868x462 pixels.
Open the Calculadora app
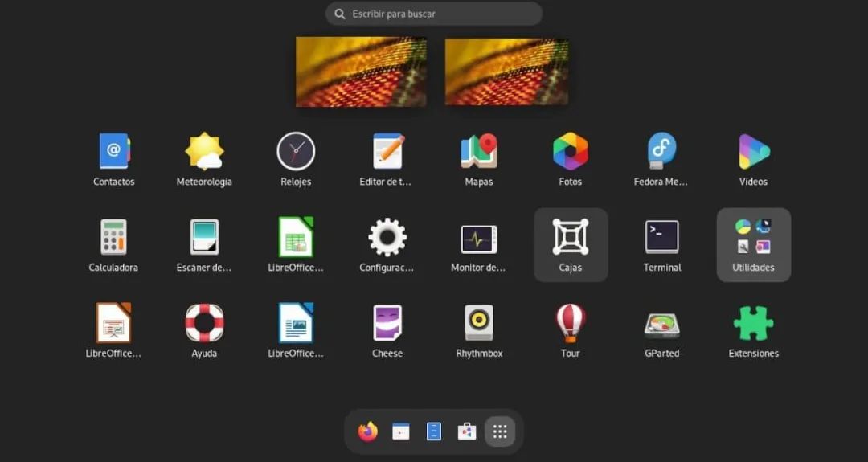coord(113,237)
